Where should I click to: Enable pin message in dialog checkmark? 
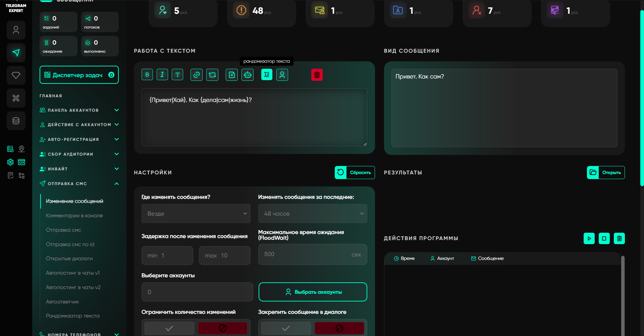click(286, 328)
